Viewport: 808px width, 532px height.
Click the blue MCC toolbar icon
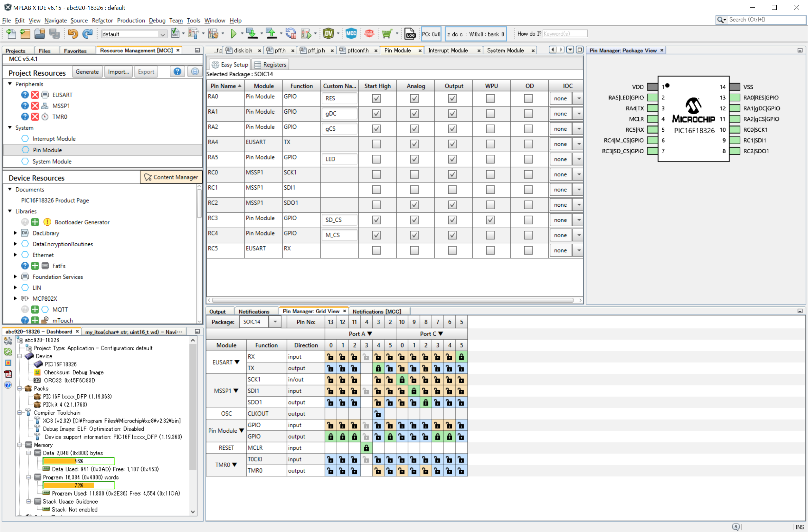click(x=351, y=34)
